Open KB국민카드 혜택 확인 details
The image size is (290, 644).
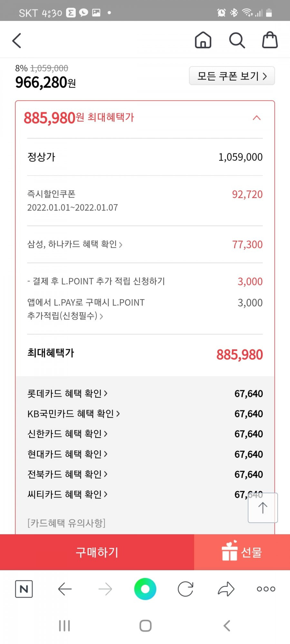pyautogui.click(x=73, y=414)
